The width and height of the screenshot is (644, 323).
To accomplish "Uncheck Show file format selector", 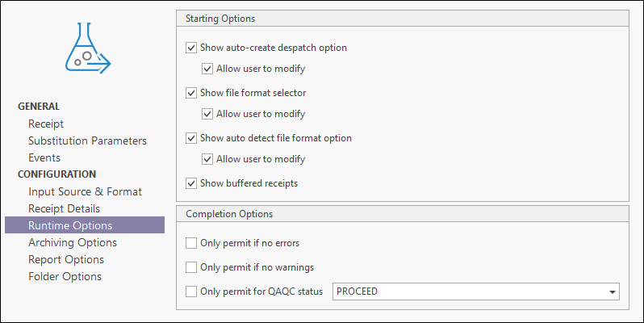I will point(191,93).
